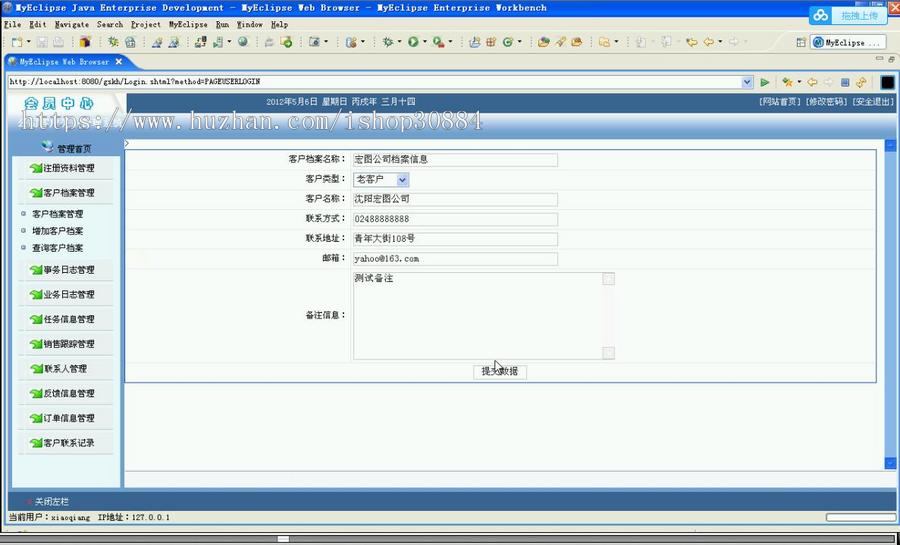The width and height of the screenshot is (900, 545).
Task: Click the stacked cube package toolbar icon
Action: (x=85, y=42)
